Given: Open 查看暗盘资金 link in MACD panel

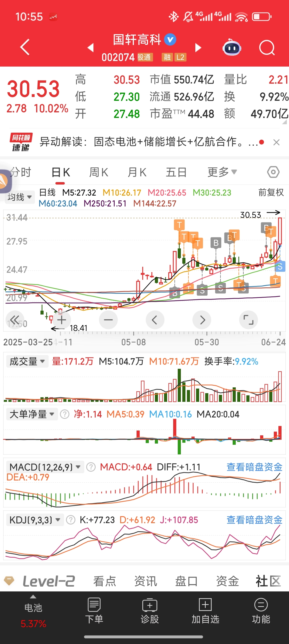Looking at the screenshot, I should (x=254, y=467).
